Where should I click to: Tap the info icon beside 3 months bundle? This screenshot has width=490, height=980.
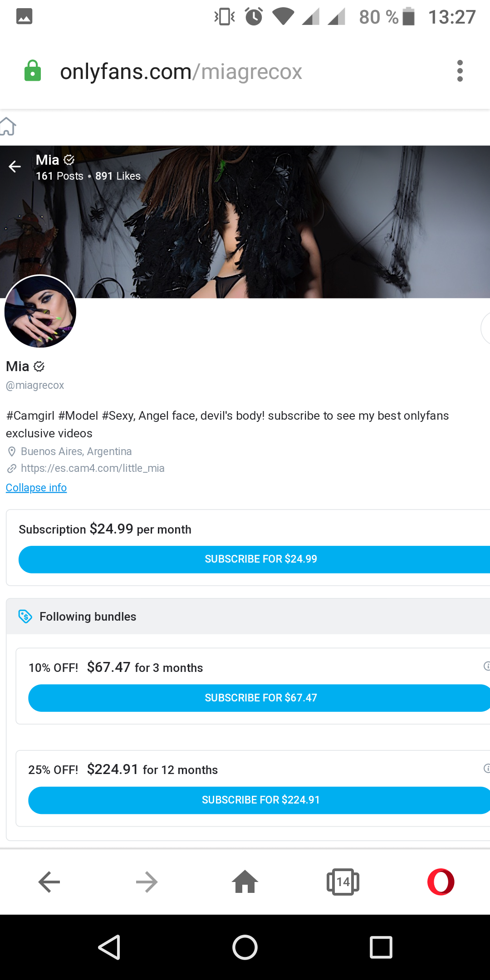[487, 666]
